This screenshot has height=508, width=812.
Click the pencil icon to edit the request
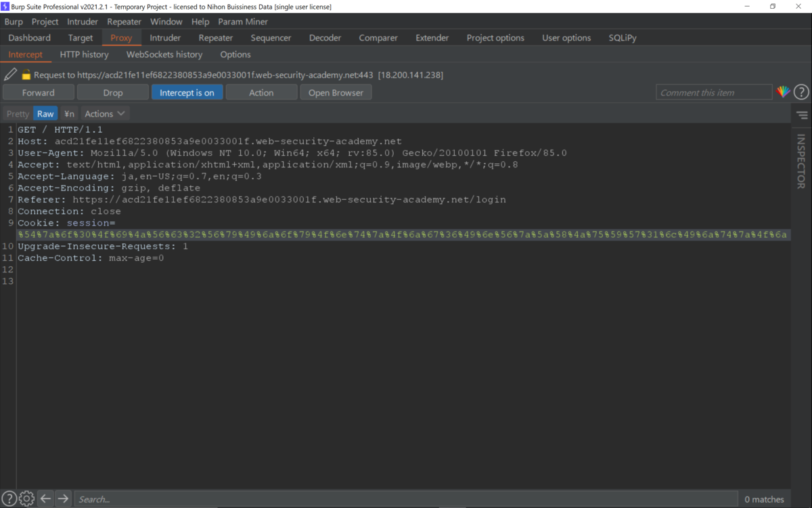tap(9, 74)
